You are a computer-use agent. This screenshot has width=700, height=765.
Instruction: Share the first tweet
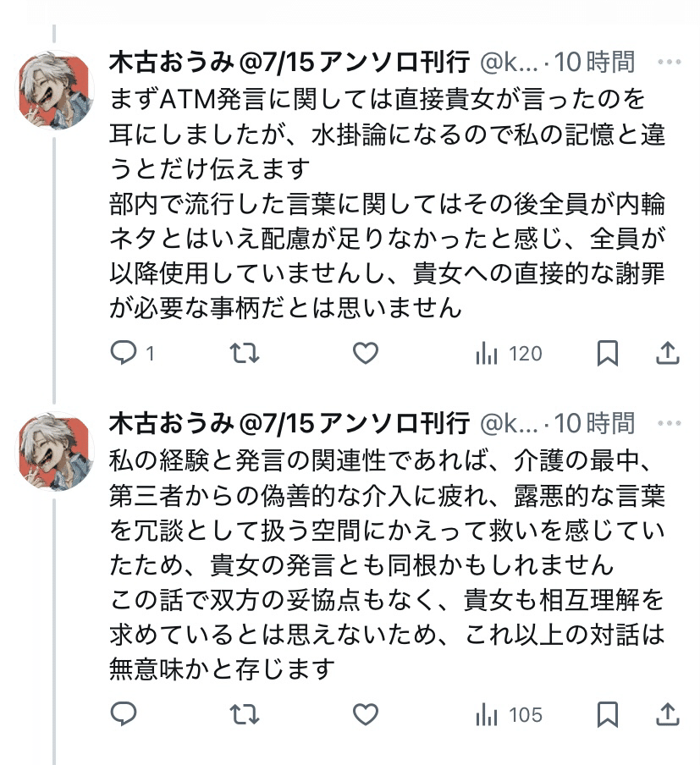tap(668, 354)
